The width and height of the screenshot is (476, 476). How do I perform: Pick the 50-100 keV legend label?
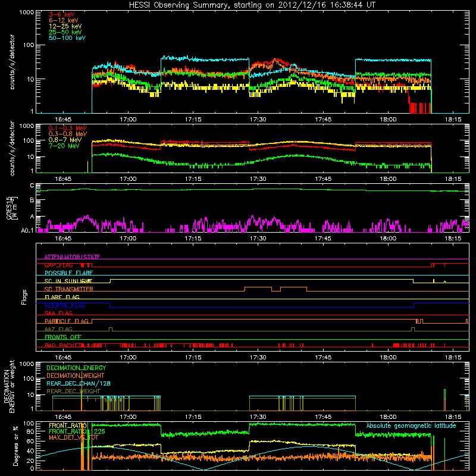click(x=67, y=38)
